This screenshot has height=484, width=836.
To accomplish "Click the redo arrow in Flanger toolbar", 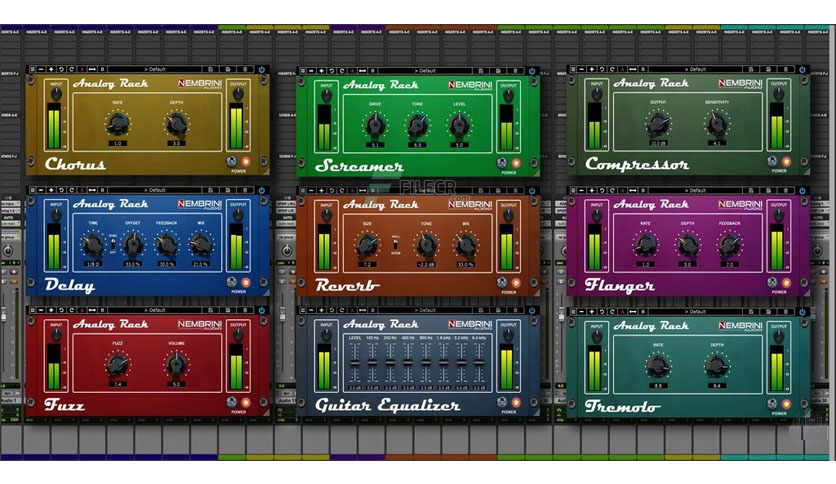I will coord(612,190).
